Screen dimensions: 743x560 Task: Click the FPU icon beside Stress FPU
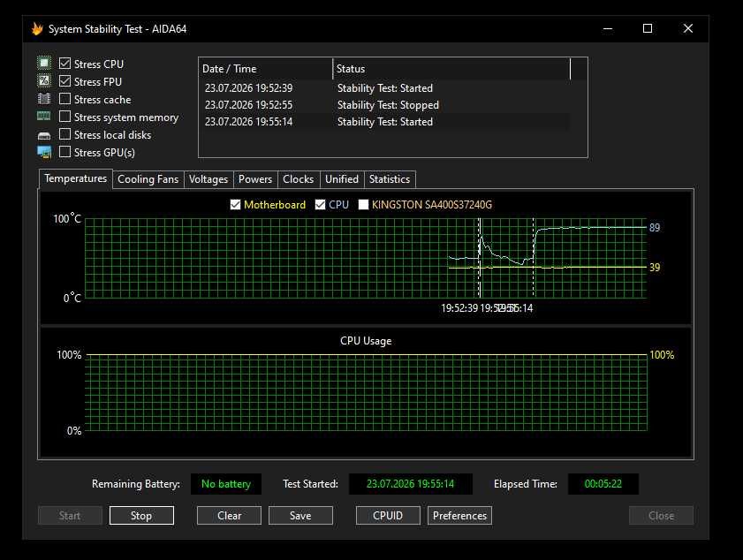point(44,81)
